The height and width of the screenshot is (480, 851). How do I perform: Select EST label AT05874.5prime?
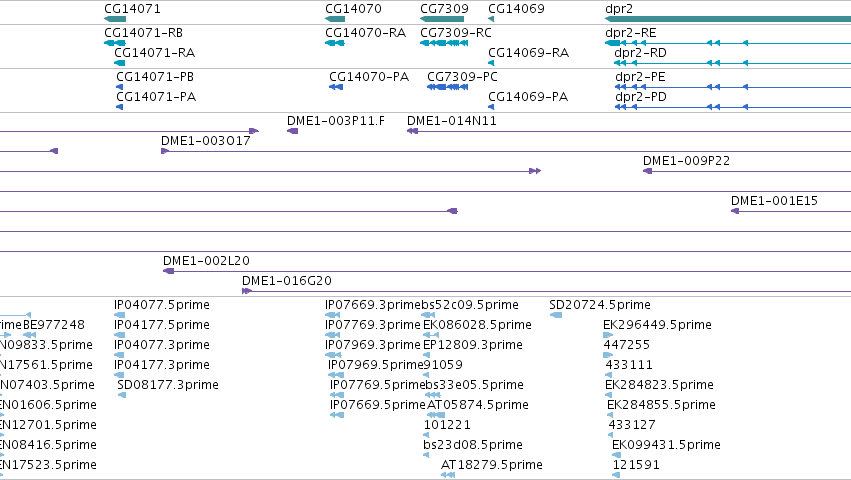click(x=478, y=405)
